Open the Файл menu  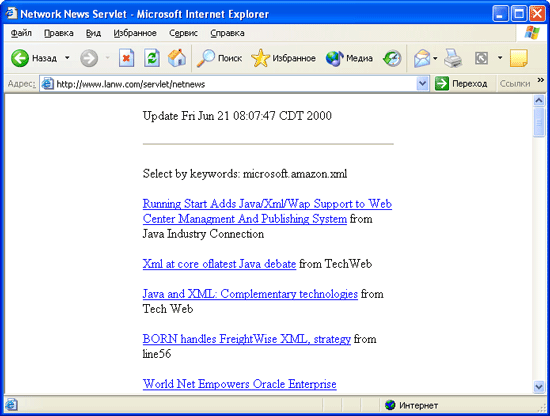(21, 33)
